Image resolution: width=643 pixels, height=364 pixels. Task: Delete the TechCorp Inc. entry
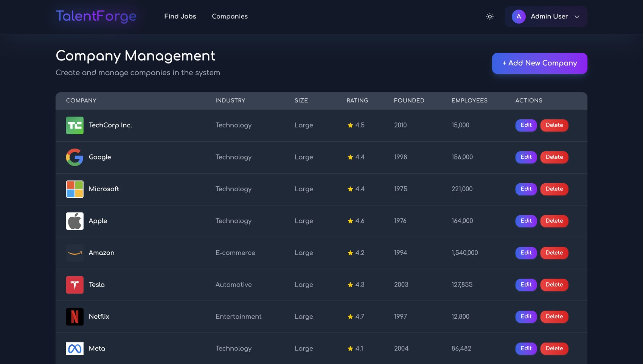point(554,125)
